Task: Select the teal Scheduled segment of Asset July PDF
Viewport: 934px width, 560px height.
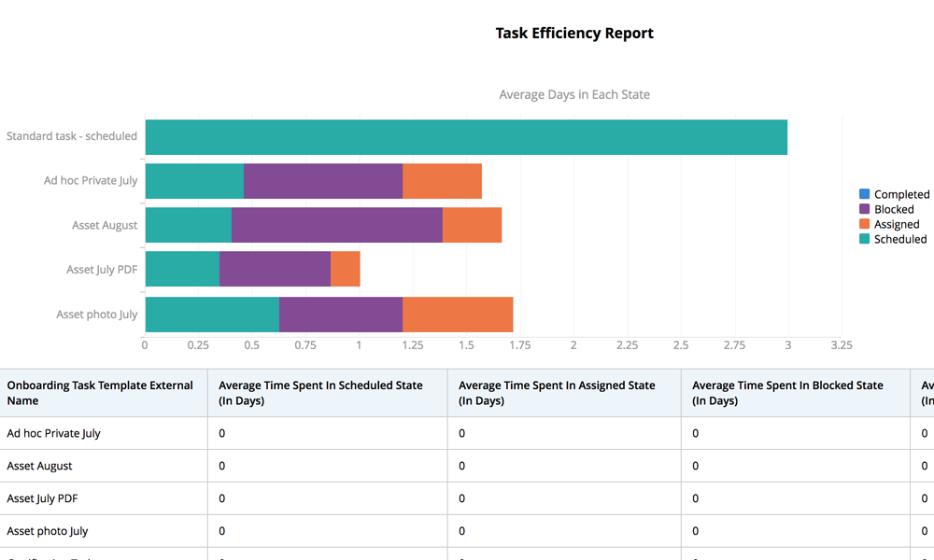Action: [x=182, y=269]
